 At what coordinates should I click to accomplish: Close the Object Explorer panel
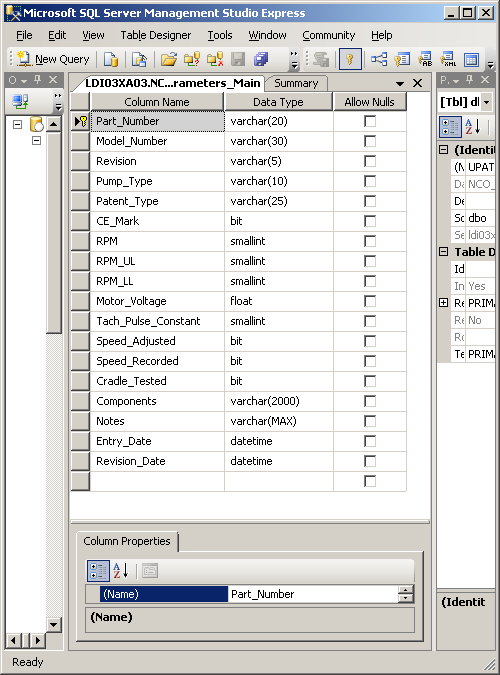point(53,80)
